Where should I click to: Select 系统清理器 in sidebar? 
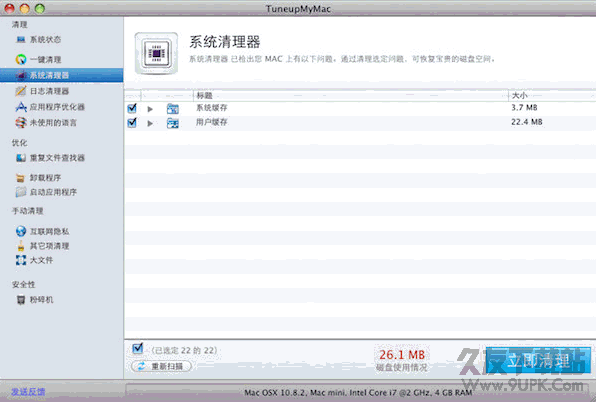[x=49, y=75]
